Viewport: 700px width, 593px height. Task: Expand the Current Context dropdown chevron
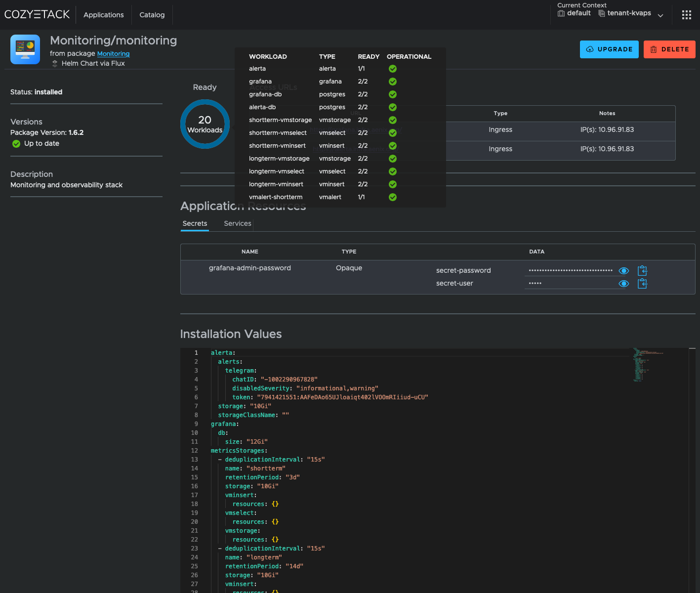click(660, 16)
